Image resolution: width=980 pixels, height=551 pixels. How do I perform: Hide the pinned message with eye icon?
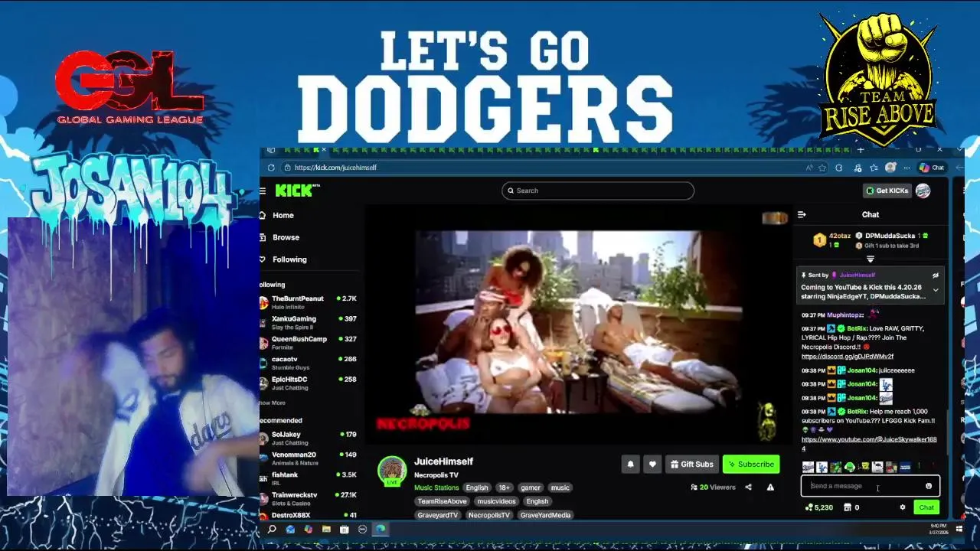tap(935, 275)
